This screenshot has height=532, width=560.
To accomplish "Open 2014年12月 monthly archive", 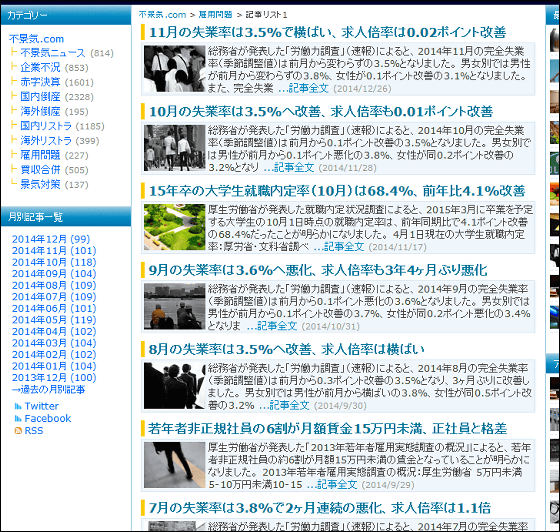I will (x=51, y=239).
